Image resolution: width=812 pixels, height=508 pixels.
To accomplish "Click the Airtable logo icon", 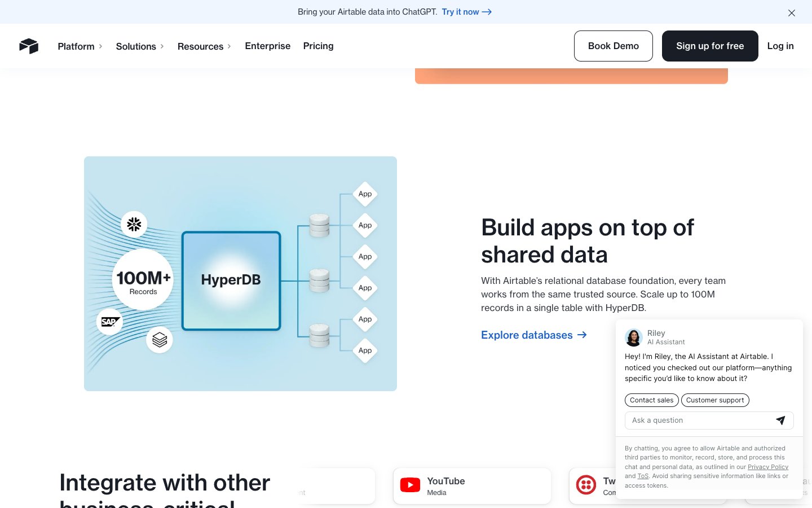I will 29,46.
